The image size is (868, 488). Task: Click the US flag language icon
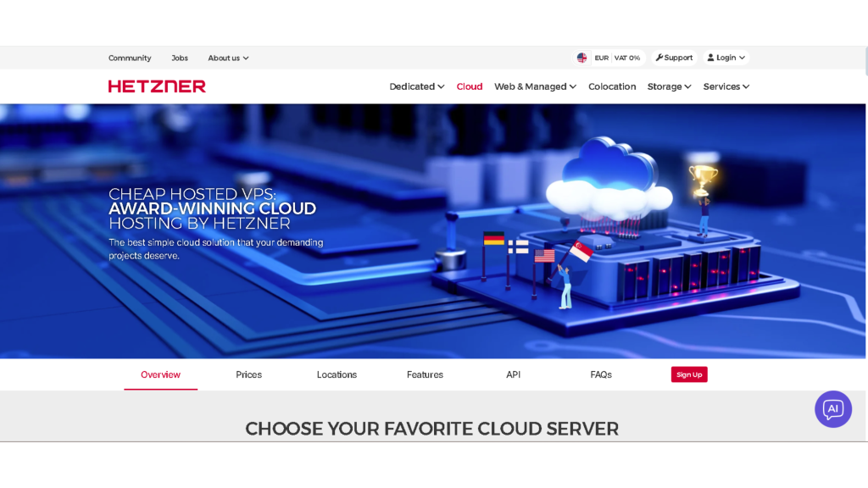[581, 58]
